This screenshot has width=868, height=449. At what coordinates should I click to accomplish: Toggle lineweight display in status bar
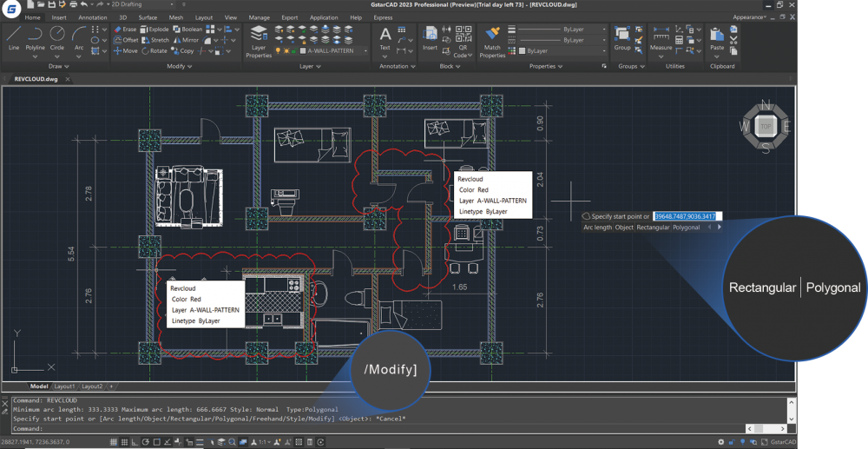coord(200,442)
